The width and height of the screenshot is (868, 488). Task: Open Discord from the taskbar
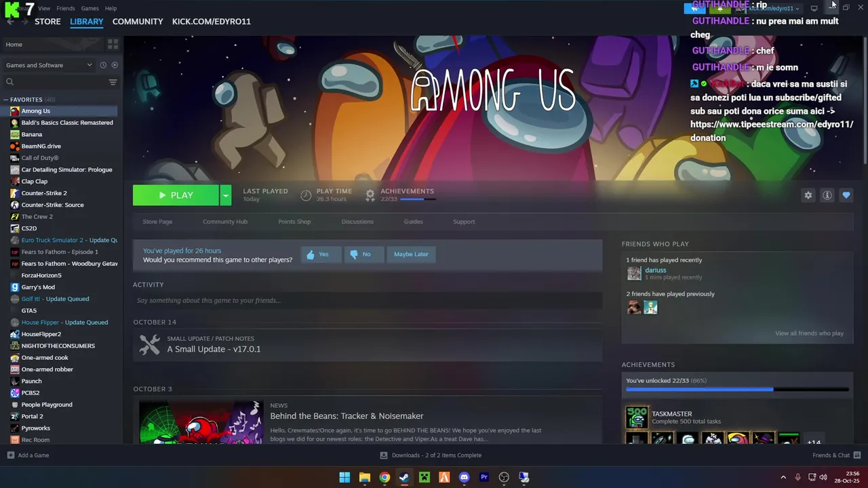(464, 477)
